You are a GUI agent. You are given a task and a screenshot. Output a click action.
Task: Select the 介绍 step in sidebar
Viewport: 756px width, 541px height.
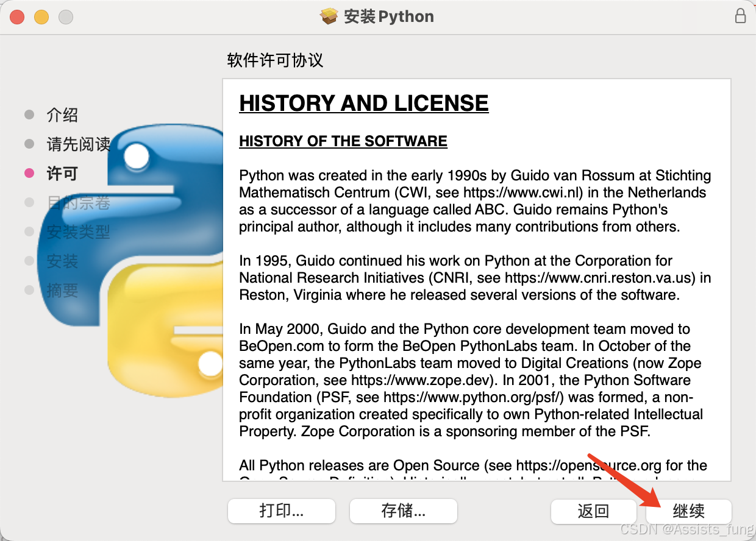coord(62,115)
